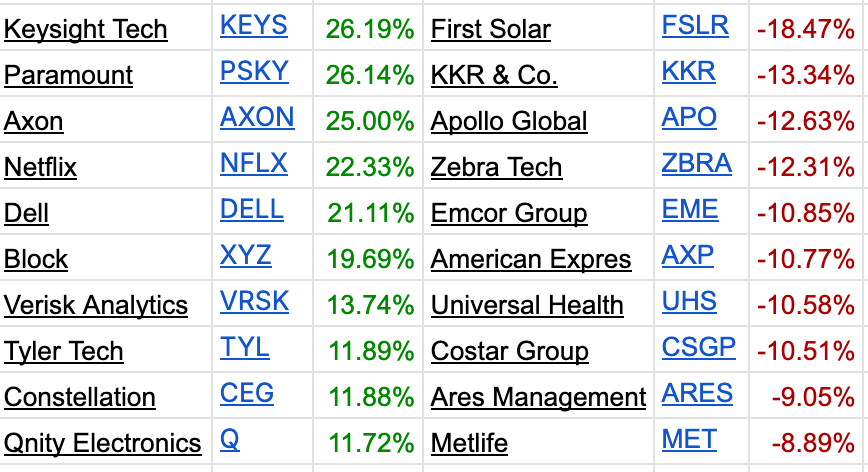Screen dimensions: 868x472
Task: Open the ZBRA ticker link
Action: tap(696, 164)
